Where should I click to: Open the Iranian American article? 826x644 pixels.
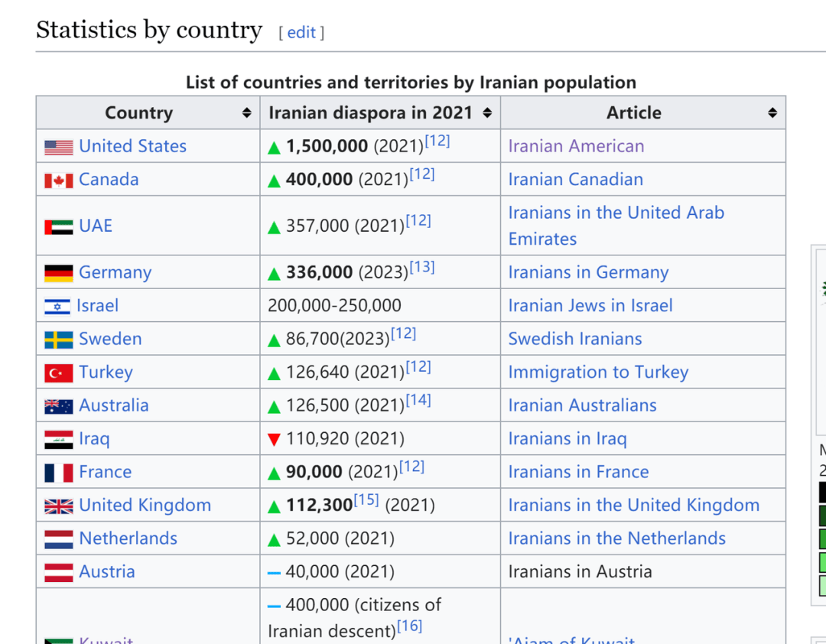(576, 146)
